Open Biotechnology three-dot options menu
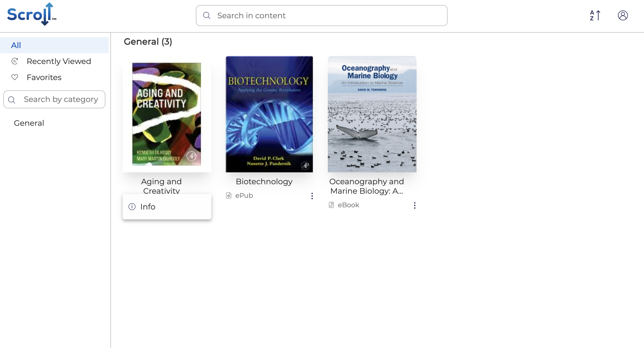This screenshot has width=644, height=348. tap(312, 196)
